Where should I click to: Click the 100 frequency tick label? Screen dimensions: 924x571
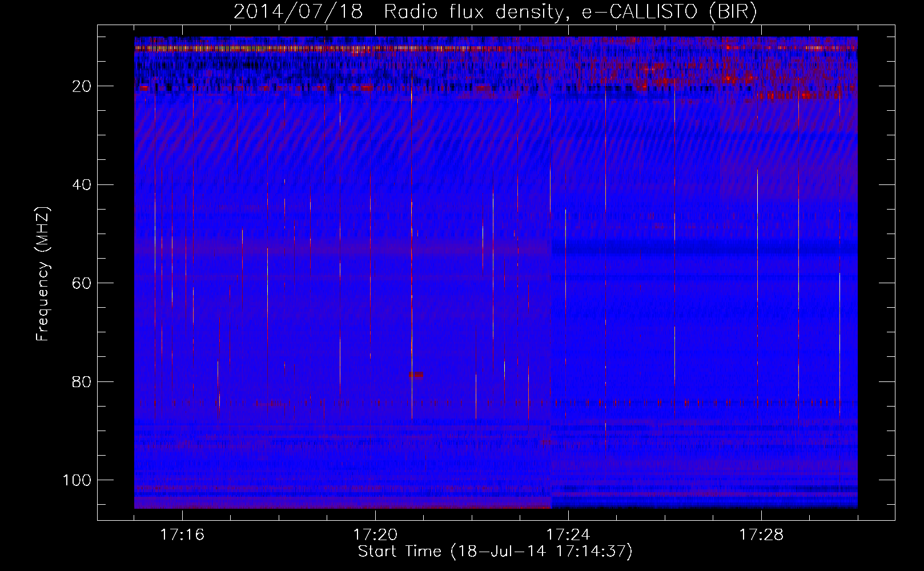click(x=77, y=480)
